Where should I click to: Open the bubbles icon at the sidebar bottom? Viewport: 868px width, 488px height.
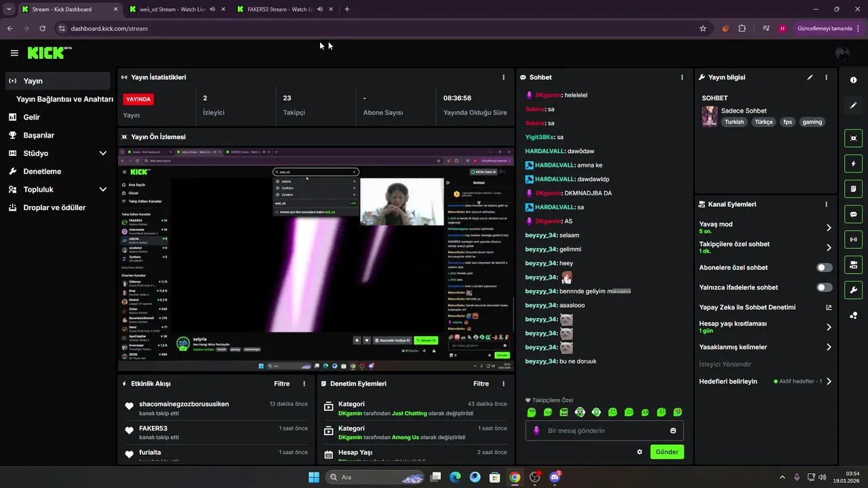pos(853,316)
